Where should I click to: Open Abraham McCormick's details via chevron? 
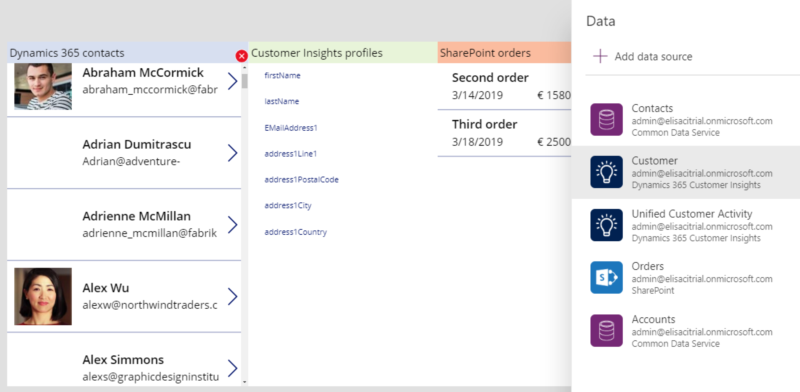233,81
